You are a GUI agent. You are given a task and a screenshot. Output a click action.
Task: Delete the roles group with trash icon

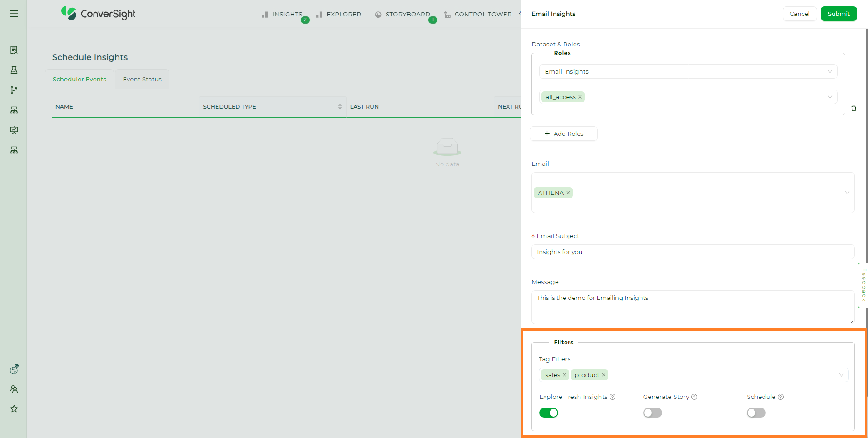pyautogui.click(x=853, y=109)
